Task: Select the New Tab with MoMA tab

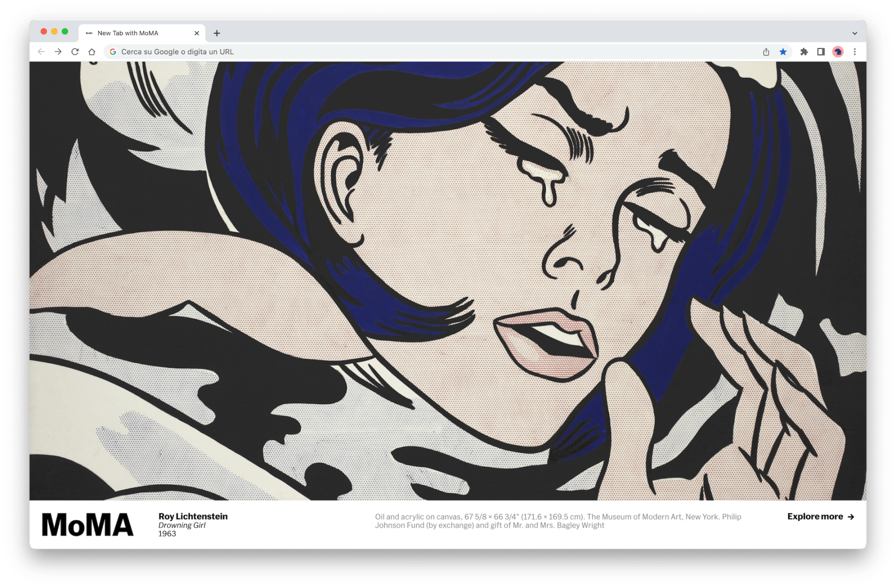Action: click(142, 33)
